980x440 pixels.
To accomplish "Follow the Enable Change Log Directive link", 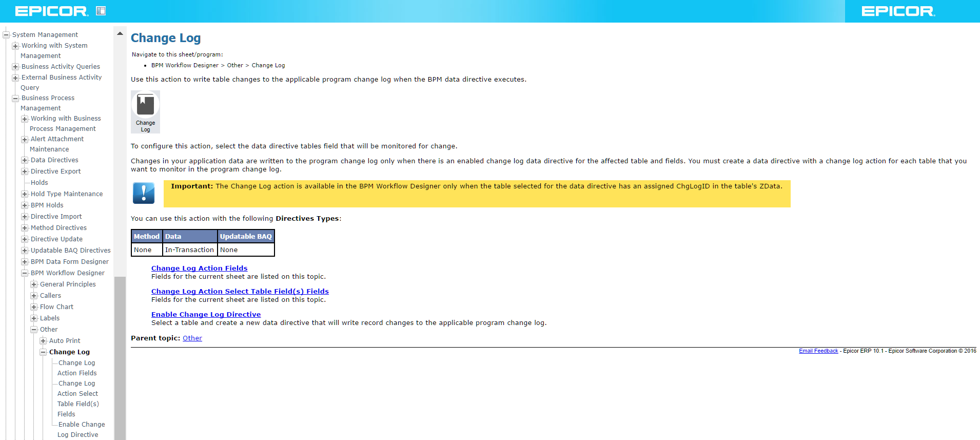I will coord(206,315).
